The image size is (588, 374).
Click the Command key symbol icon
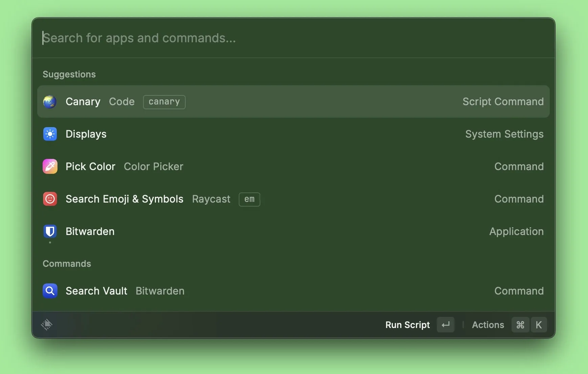tap(520, 325)
